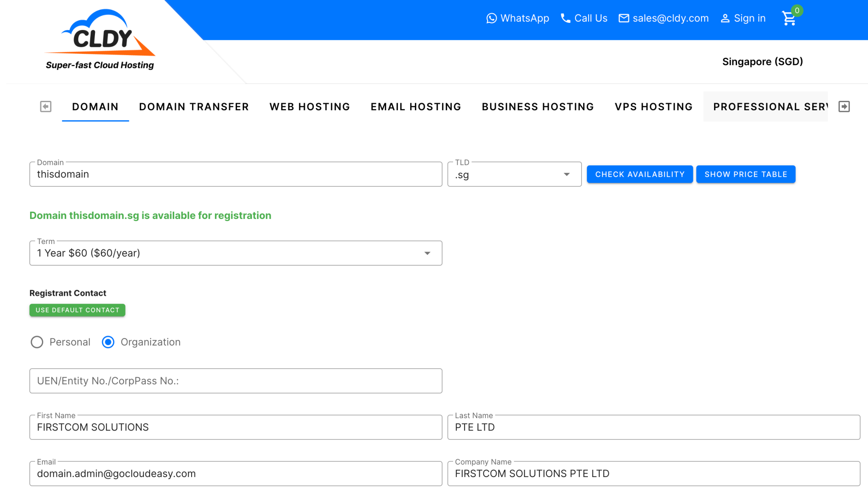Expand the Singapore (SGD) currency selector
The image size is (868, 488).
click(x=762, y=61)
